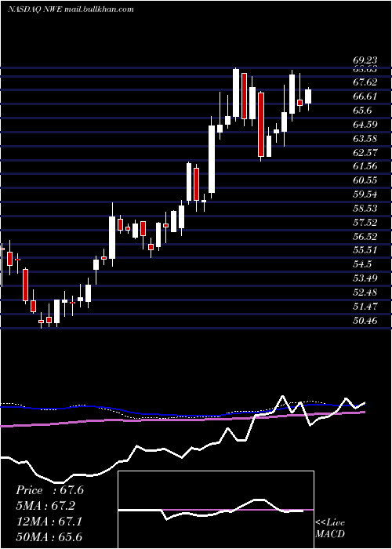392x549 pixels.
Task: Click the 52.48 price axis label
Action: click(x=365, y=293)
